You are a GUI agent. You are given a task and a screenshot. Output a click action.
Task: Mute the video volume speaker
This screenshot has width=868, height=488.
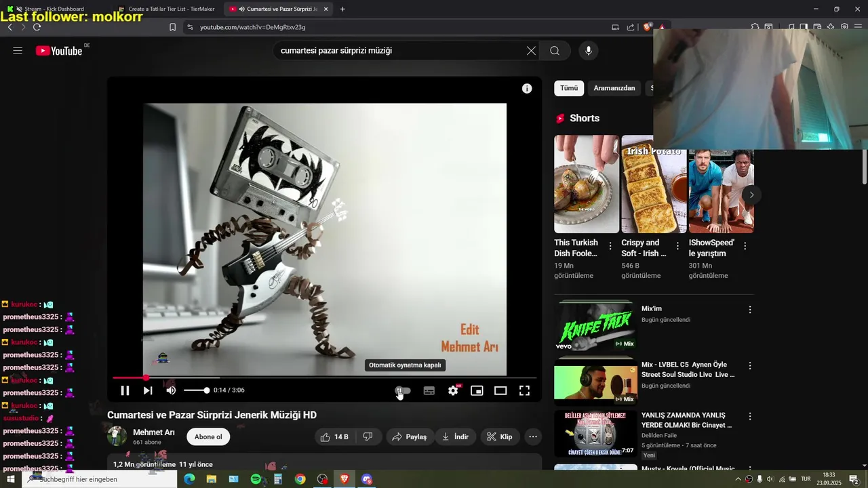[171, 390]
